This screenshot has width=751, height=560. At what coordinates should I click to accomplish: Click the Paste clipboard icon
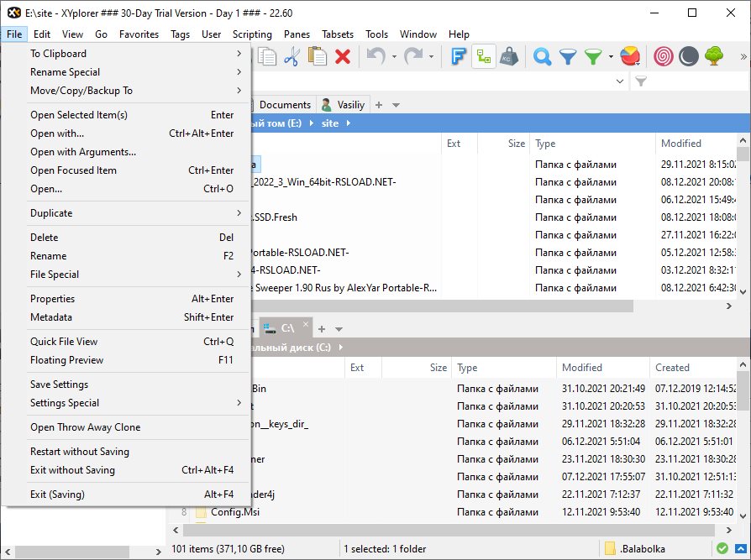(x=317, y=56)
